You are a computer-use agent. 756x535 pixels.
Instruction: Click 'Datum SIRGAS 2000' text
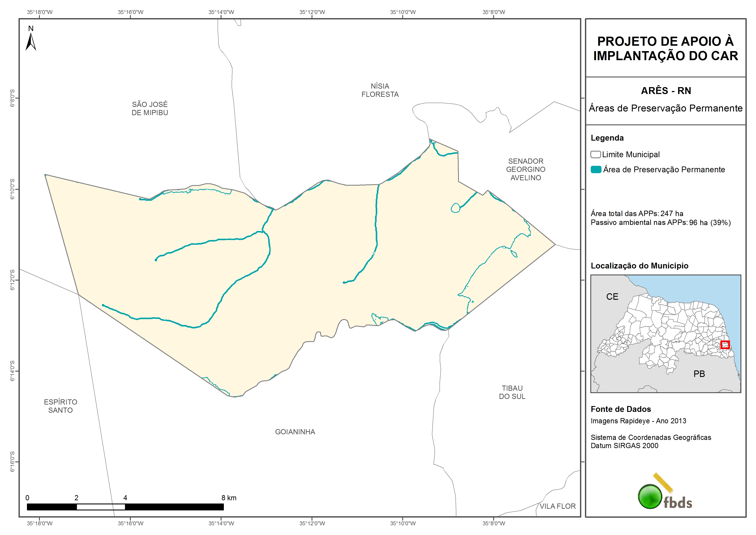[624, 446]
